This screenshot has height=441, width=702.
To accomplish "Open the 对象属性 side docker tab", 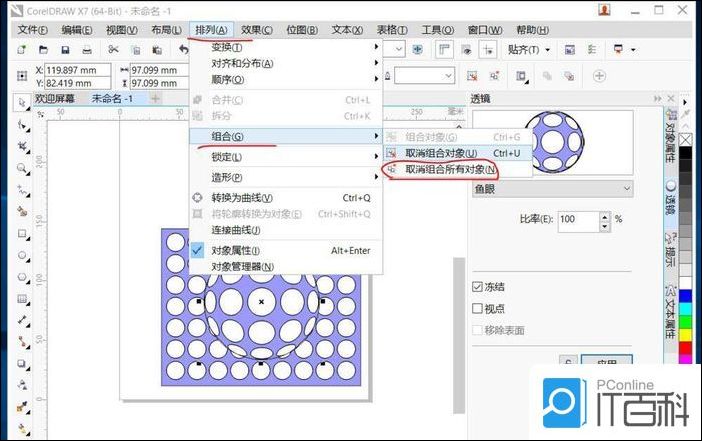I will pos(670,137).
